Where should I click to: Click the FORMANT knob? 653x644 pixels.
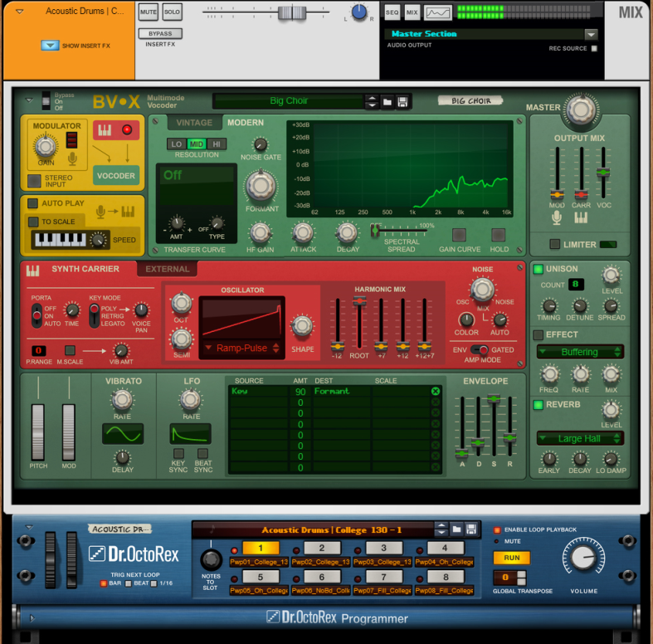coord(261,186)
